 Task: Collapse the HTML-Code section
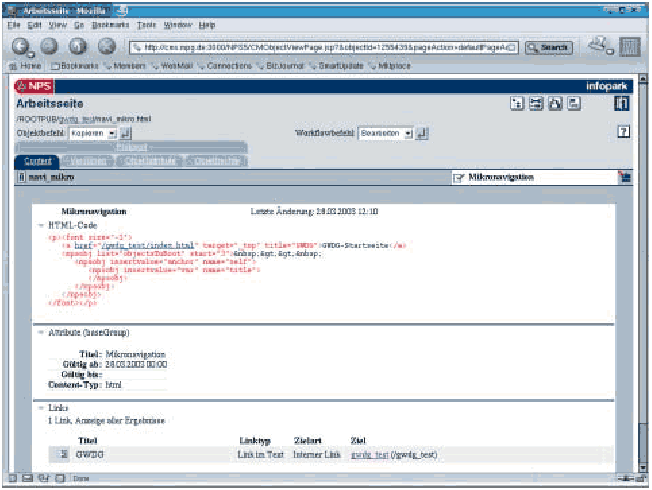[41, 226]
